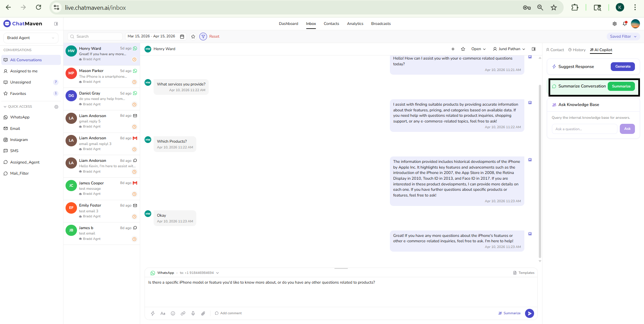Click the Ask a question input field

[584, 129]
